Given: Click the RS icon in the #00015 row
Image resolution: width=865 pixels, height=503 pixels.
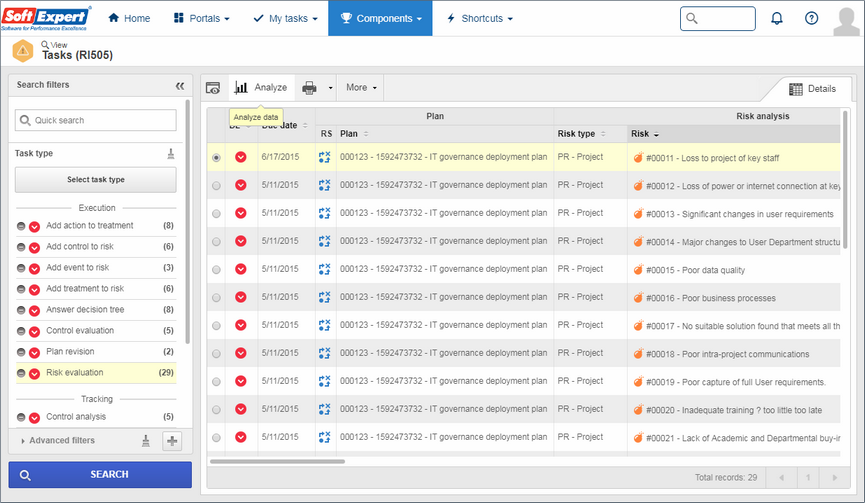Looking at the screenshot, I should 324,269.
